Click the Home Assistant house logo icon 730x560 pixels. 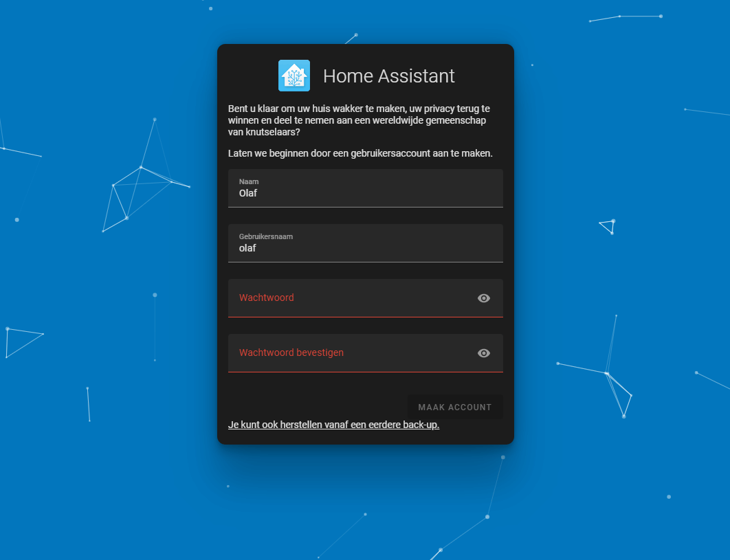(x=294, y=76)
